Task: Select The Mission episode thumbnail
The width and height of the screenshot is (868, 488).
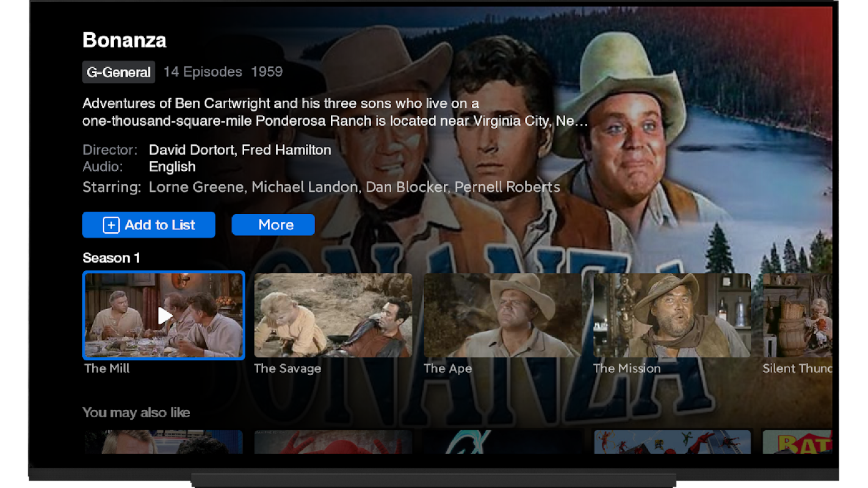Action: point(672,315)
